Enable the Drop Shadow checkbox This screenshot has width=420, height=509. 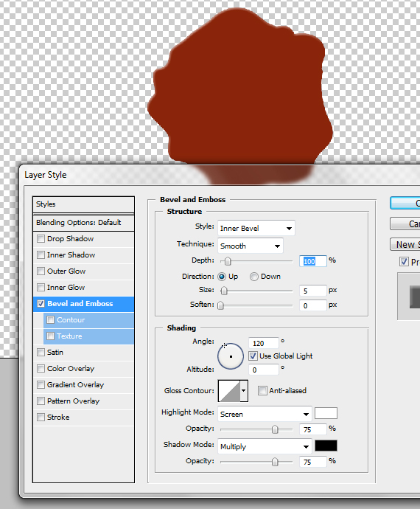(x=41, y=239)
